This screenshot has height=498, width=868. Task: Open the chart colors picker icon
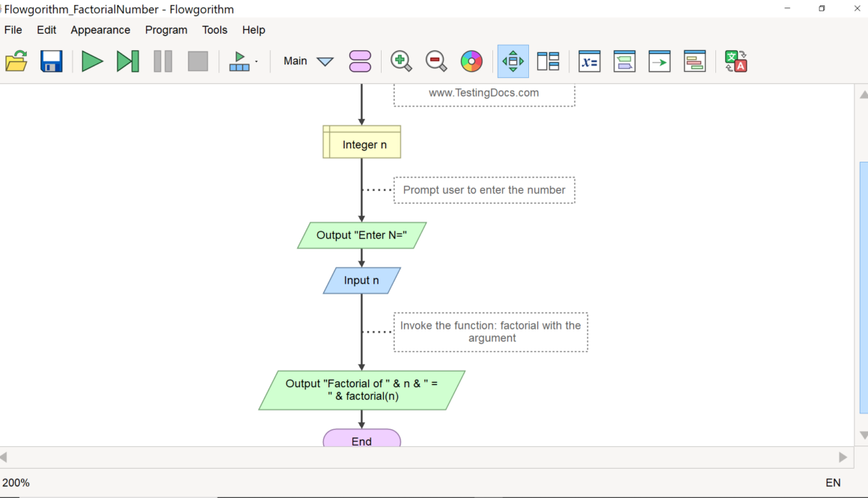pos(471,61)
